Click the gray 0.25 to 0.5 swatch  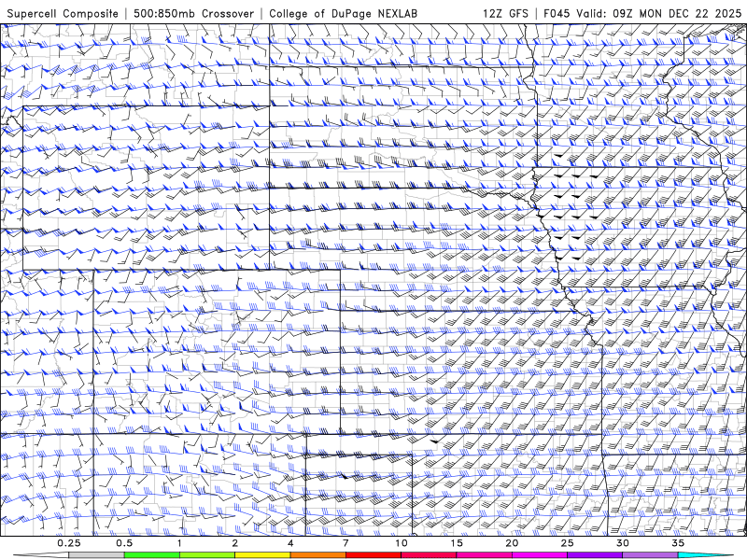[96, 555]
